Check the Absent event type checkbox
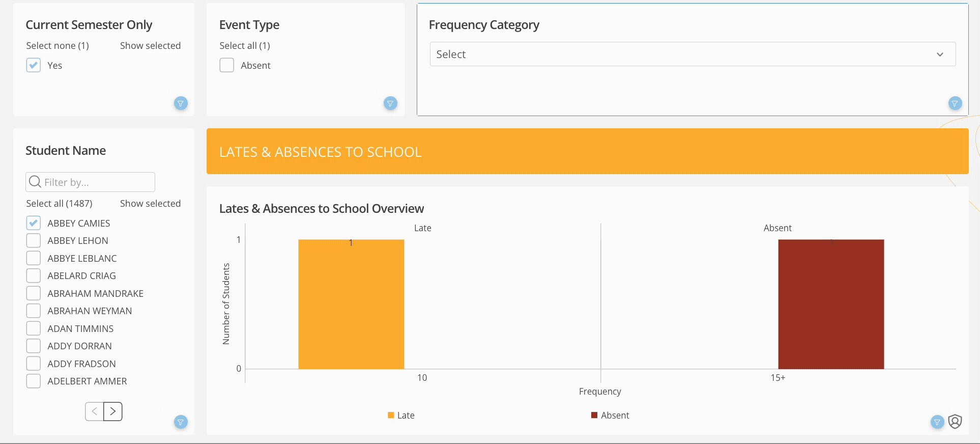 coord(227,65)
